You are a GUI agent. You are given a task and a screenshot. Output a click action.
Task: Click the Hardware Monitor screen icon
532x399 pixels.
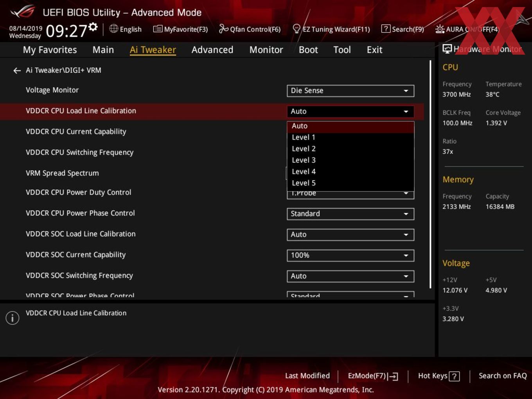447,49
